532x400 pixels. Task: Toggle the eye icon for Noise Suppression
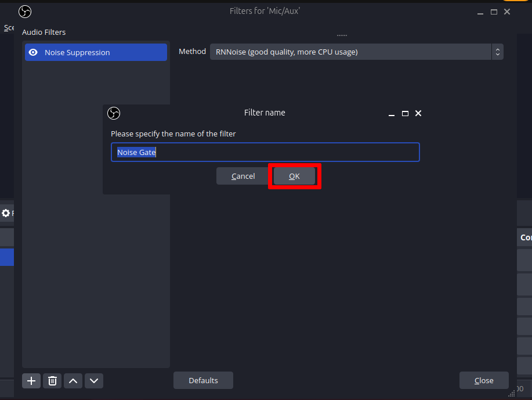(34, 52)
